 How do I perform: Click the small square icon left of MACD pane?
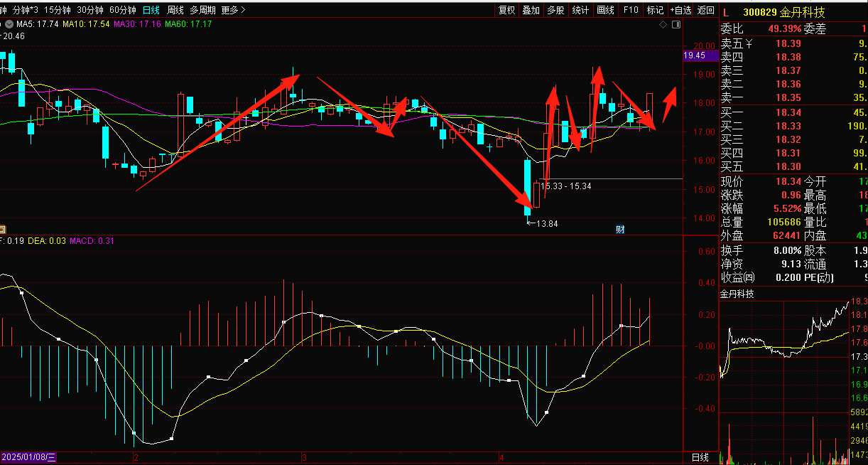coord(2,229)
